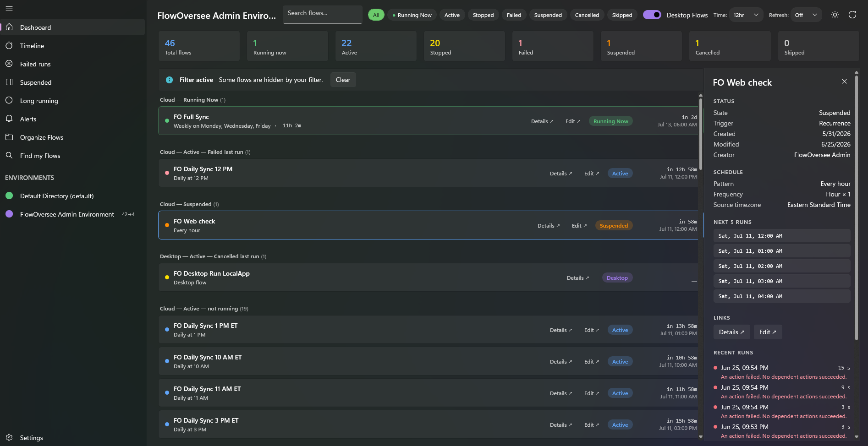Open Edit link for FO Web check row
The image size is (868, 446).
579,226
